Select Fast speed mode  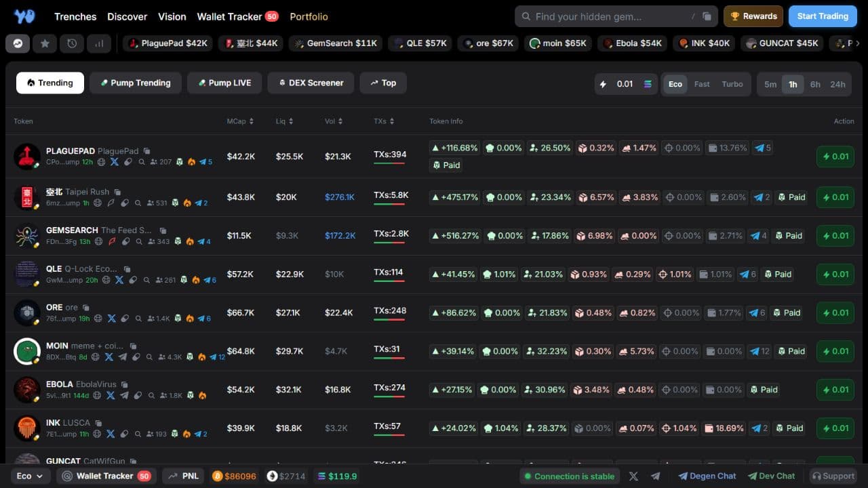click(x=702, y=84)
